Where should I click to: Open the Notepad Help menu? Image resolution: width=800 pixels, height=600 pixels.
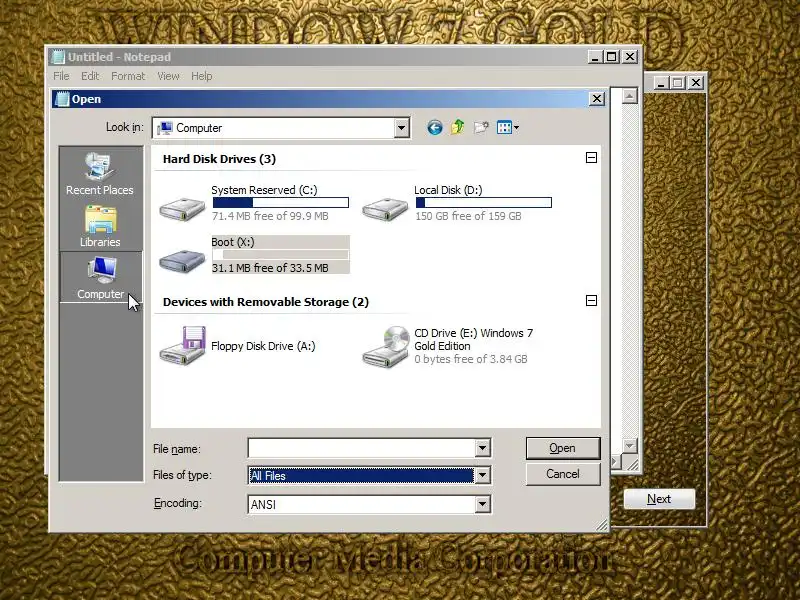click(202, 76)
